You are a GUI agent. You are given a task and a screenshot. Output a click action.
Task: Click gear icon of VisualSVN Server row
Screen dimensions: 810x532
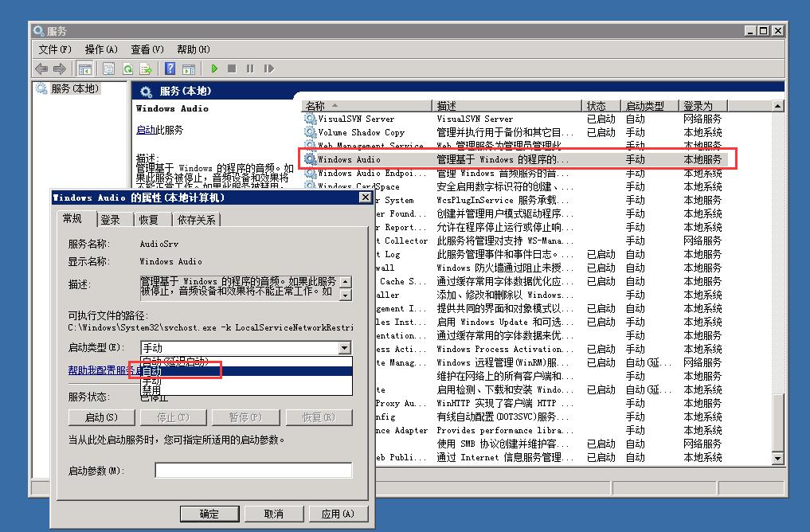click(310, 119)
